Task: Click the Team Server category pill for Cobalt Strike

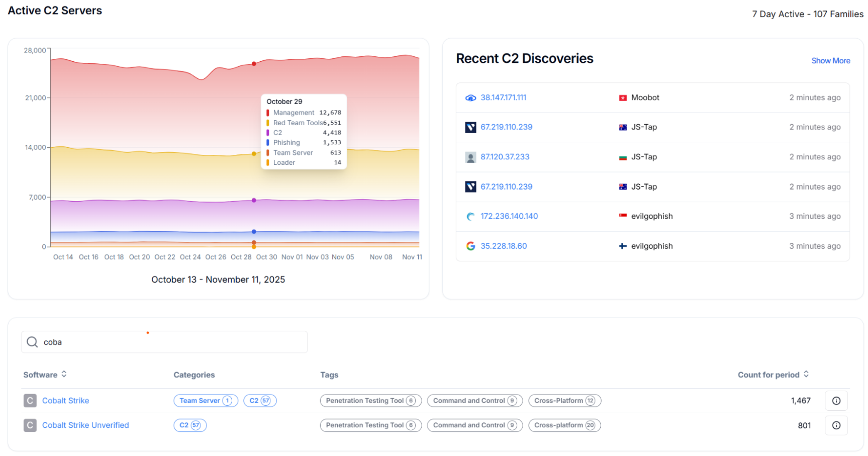Action: tap(206, 401)
